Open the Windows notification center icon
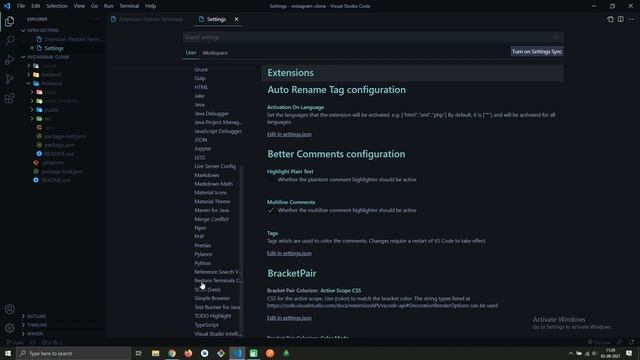The height and width of the screenshot is (360, 640). (629, 353)
